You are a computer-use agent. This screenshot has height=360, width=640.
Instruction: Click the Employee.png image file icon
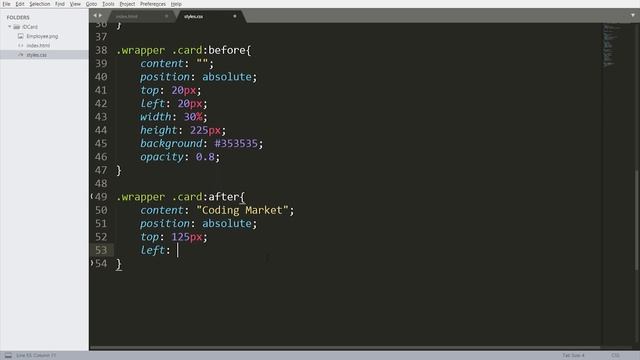point(20,36)
